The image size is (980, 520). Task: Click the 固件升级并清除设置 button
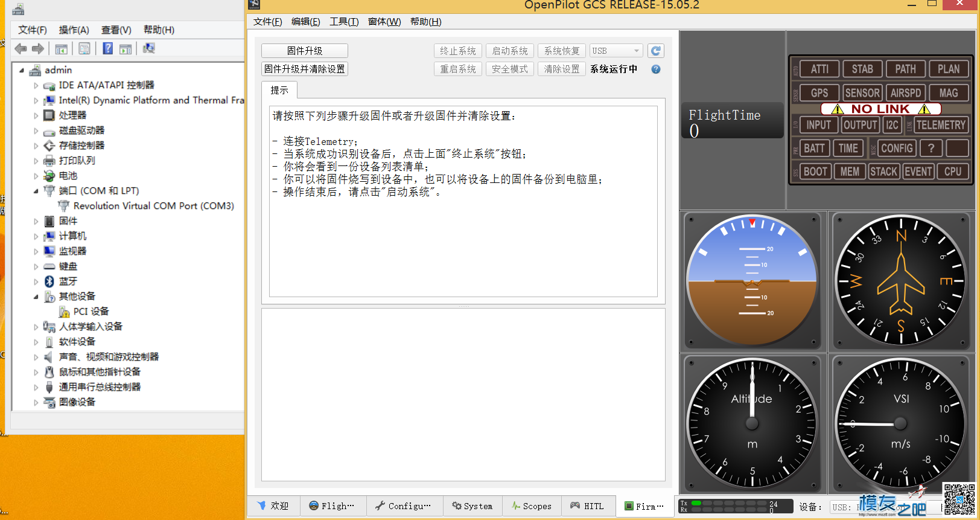[x=305, y=69]
